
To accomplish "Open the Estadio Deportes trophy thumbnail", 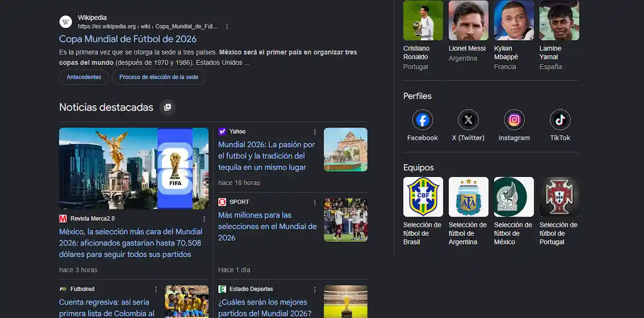I will click(345, 302).
